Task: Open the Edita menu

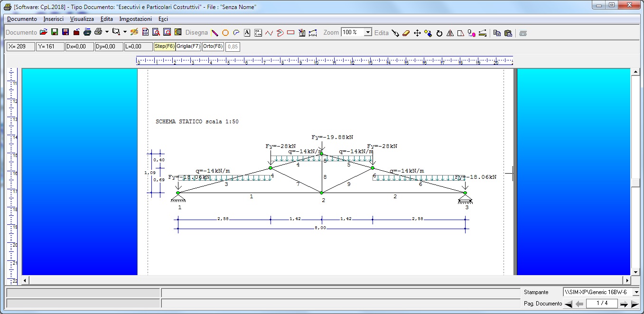Action: pyautogui.click(x=107, y=19)
